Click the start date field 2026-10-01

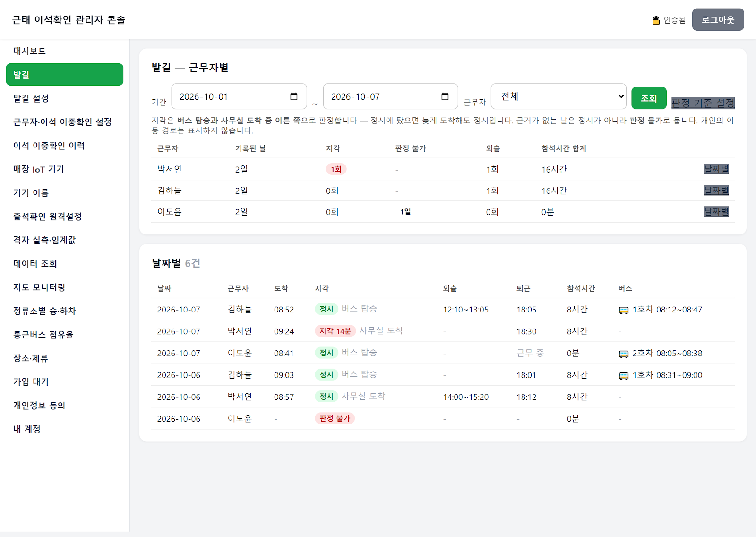(239, 96)
